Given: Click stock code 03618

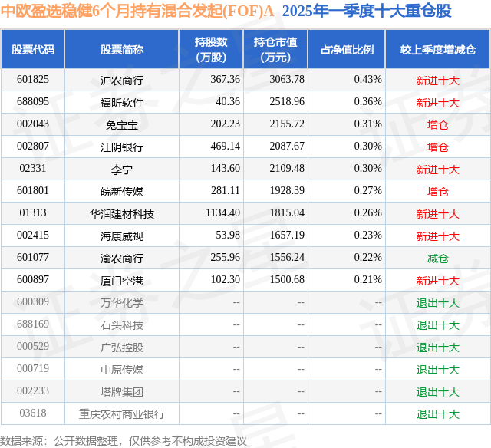Looking at the screenshot, I should click(x=33, y=413).
